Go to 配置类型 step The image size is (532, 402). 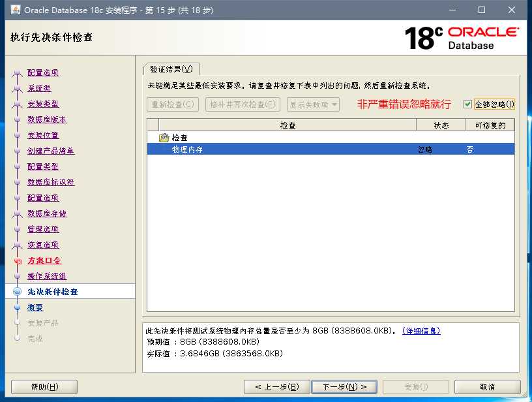pos(43,166)
